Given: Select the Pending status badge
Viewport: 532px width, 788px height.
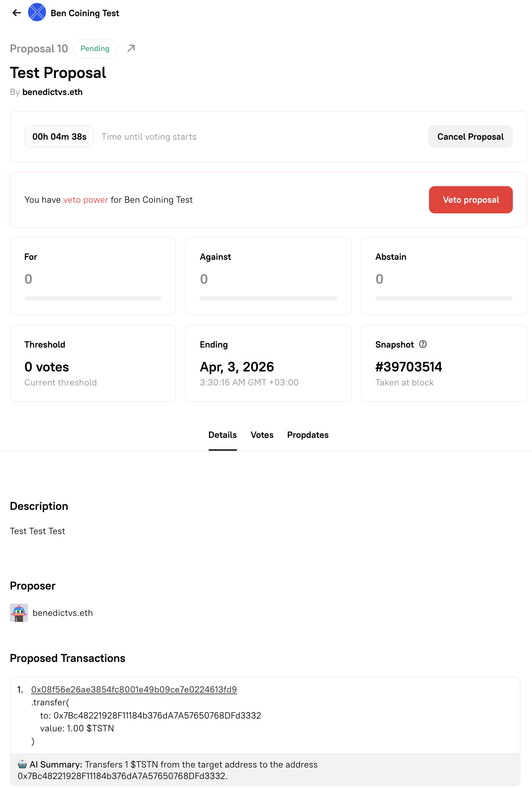Looking at the screenshot, I should pos(94,49).
